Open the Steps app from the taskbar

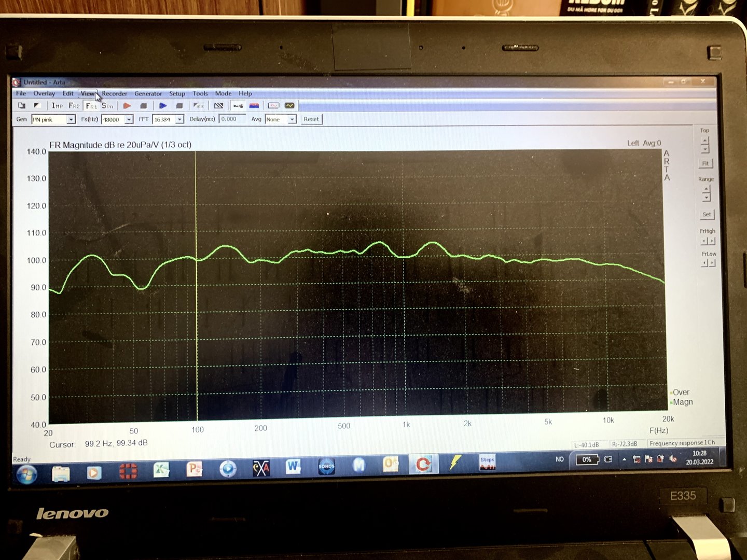tap(488, 463)
